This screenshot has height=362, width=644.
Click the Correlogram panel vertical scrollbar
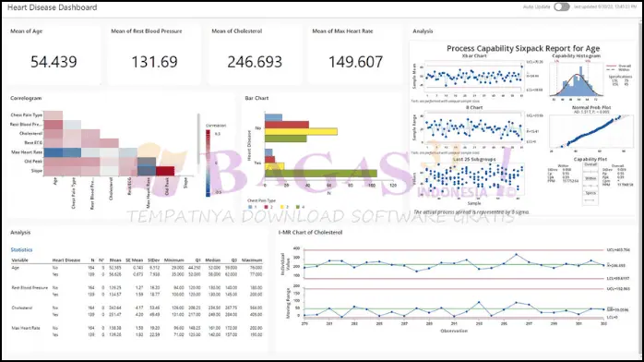point(198,139)
